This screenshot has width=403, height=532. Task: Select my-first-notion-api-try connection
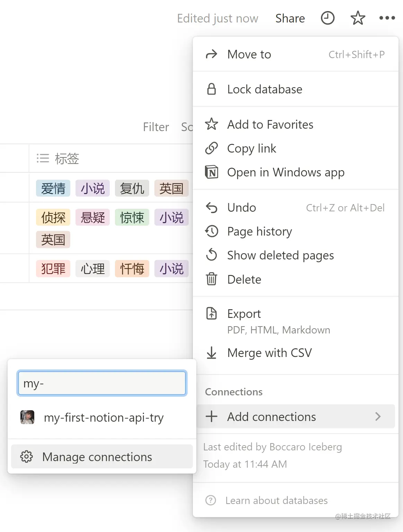[103, 418]
